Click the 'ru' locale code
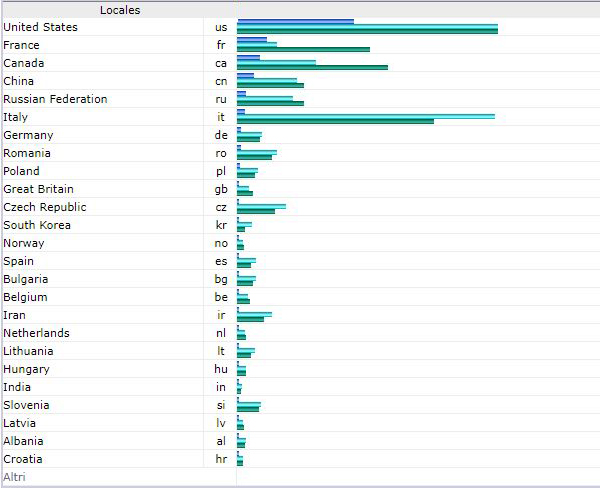The image size is (600, 488). tap(221, 100)
